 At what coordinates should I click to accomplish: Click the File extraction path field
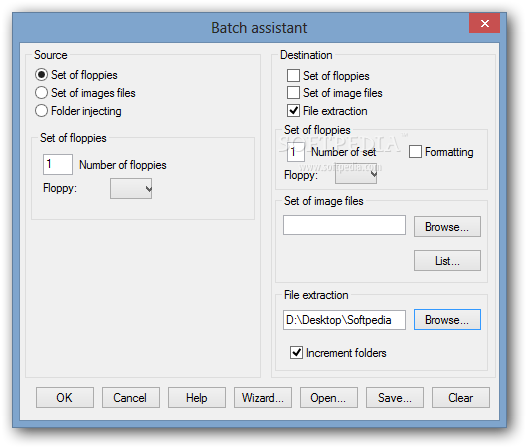point(344,320)
